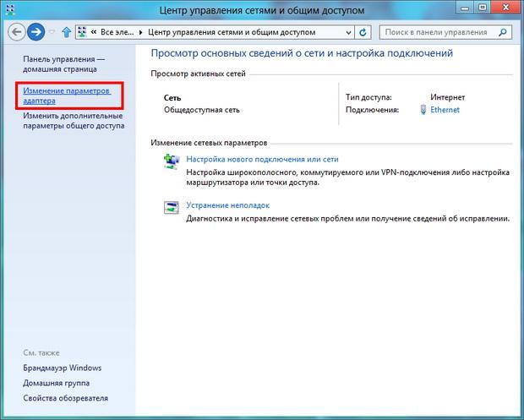524x420 pixels.
Task: Click the control panel icon in address bar
Action: 82,33
